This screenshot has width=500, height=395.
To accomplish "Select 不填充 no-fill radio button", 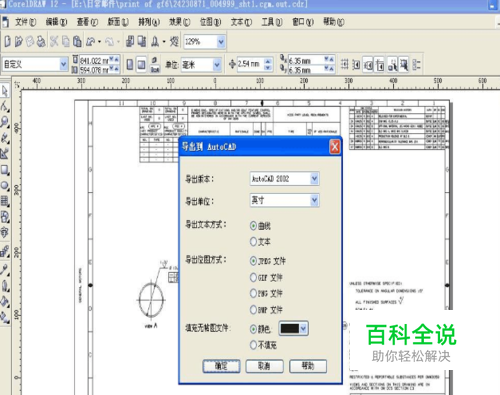I will (x=254, y=345).
